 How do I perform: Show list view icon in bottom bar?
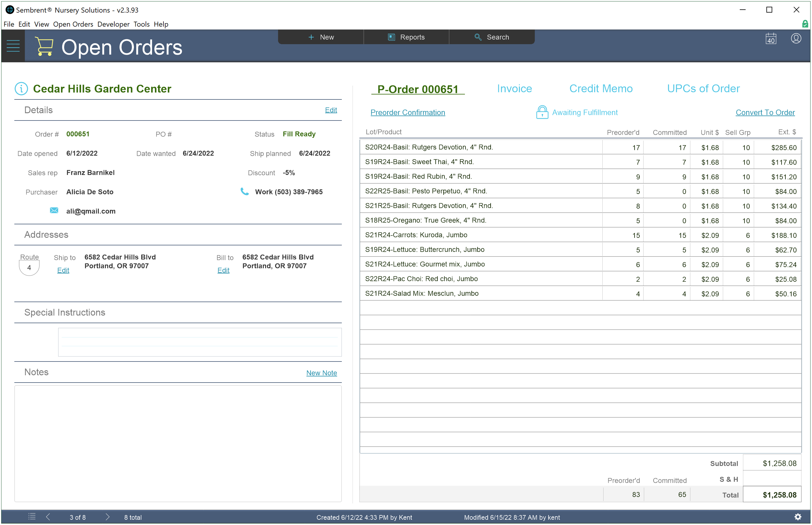pyautogui.click(x=32, y=517)
